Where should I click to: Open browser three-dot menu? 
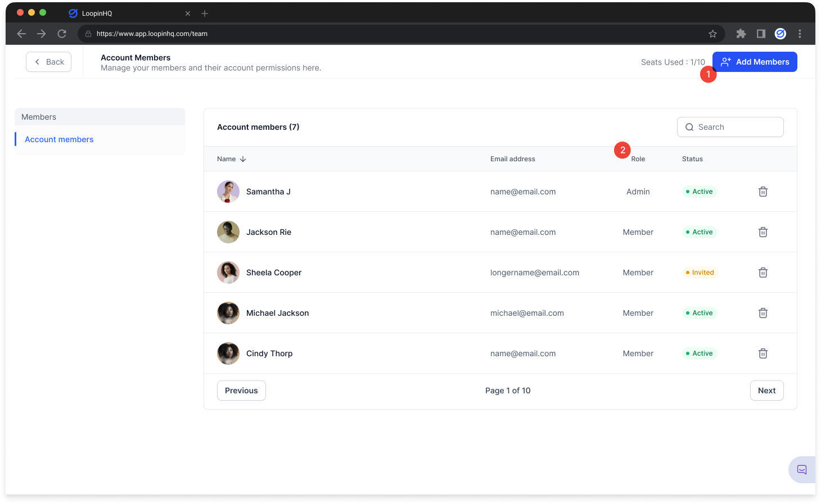[x=800, y=34]
